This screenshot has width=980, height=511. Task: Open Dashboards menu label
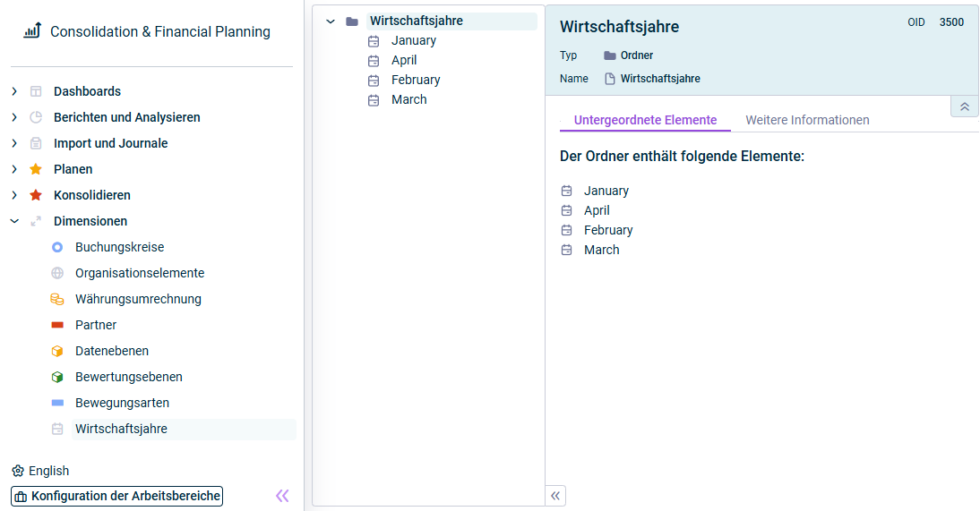coord(88,91)
